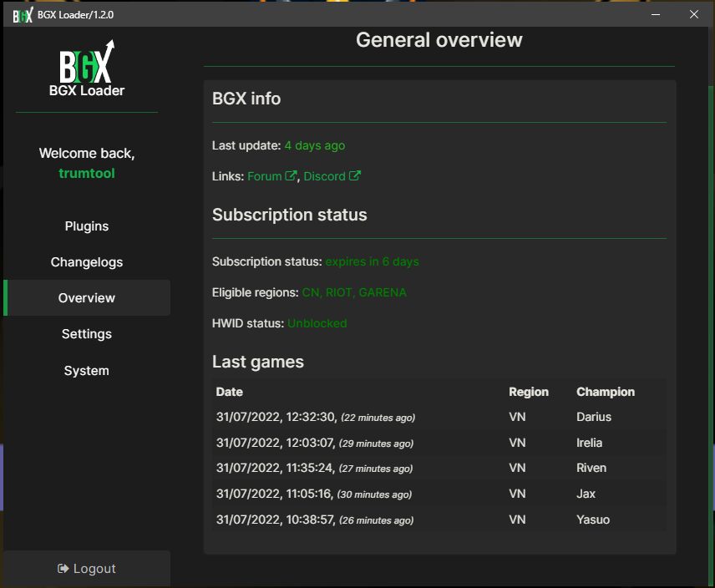Click 'expires in 6 days' status text
Viewport: 715px width, 588px height.
(x=372, y=261)
